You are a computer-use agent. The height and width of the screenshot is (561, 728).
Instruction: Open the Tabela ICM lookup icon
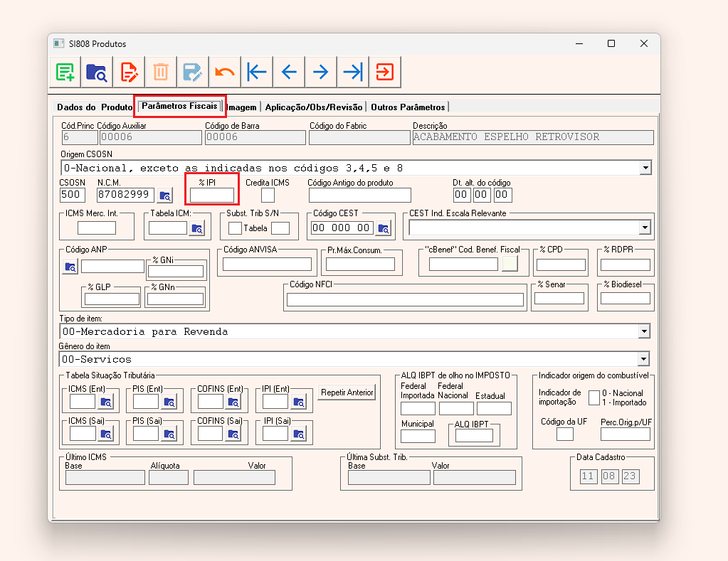197,228
